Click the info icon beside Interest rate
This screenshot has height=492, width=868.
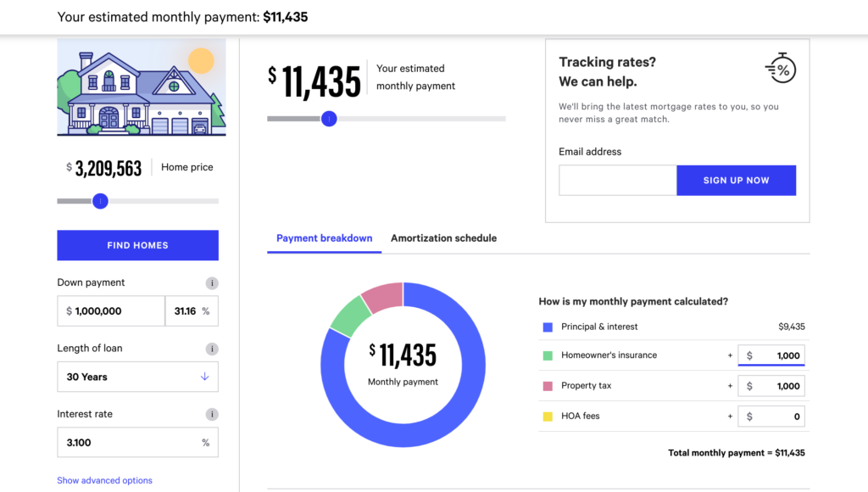coord(212,415)
